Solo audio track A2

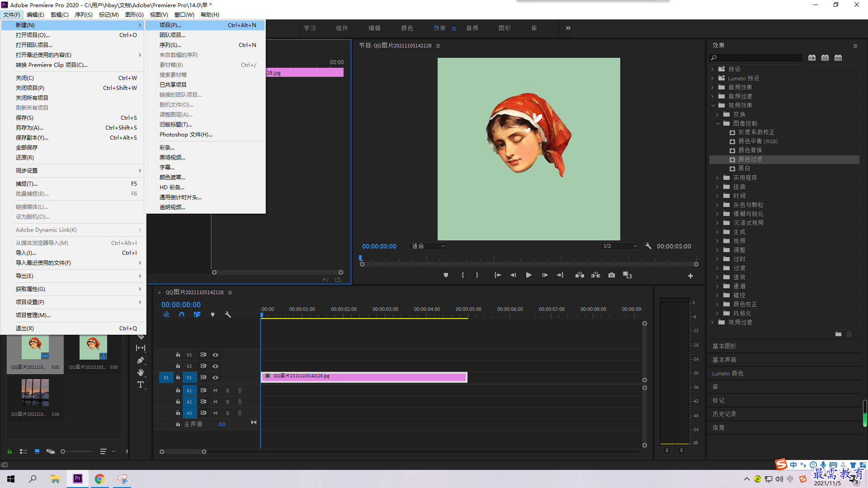(x=227, y=402)
